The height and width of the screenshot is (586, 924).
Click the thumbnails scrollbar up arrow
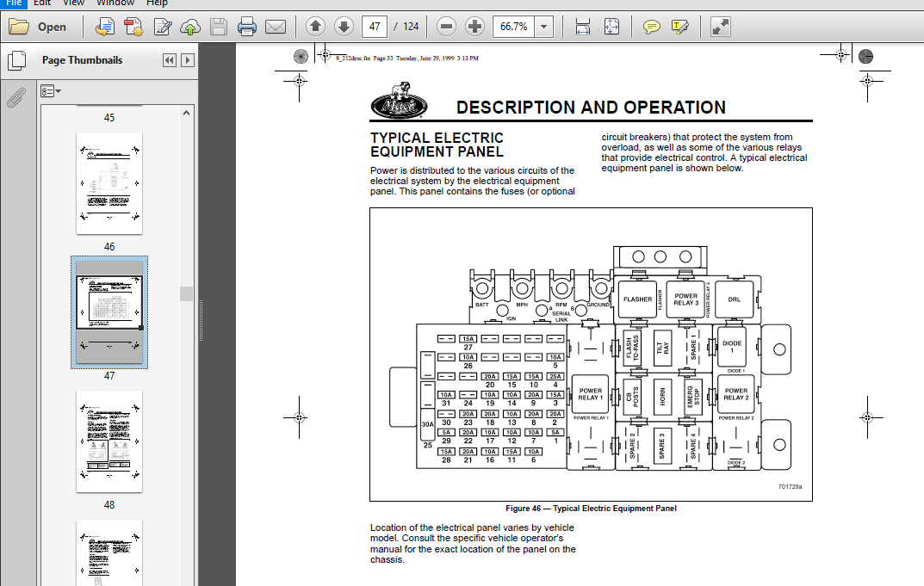186,113
